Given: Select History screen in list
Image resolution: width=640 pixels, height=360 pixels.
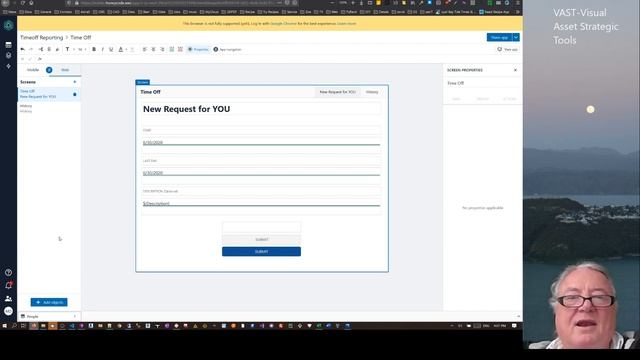Looking at the screenshot, I should pyautogui.click(x=48, y=108).
